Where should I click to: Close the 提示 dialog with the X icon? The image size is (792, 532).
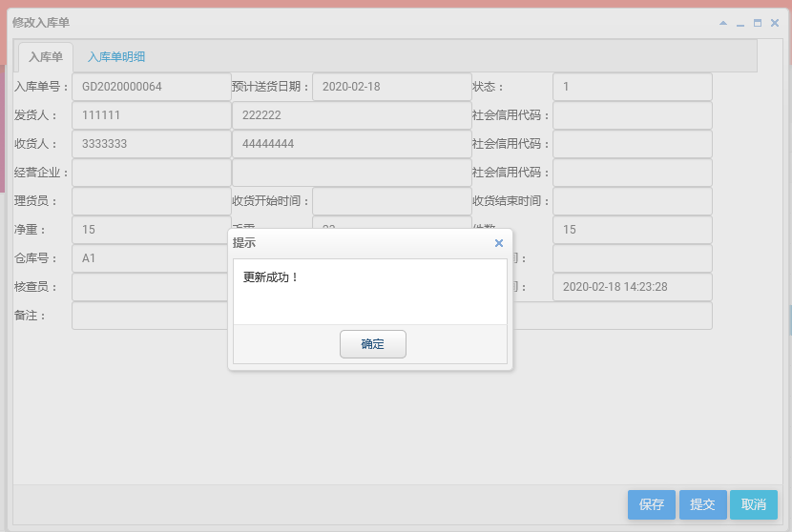499,243
